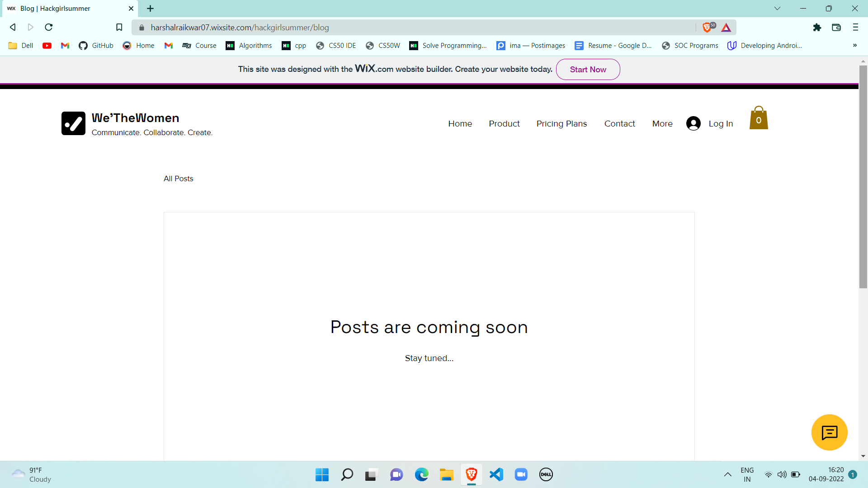The height and width of the screenshot is (488, 868).
Task: Select the All Posts tab
Action: (178, 178)
